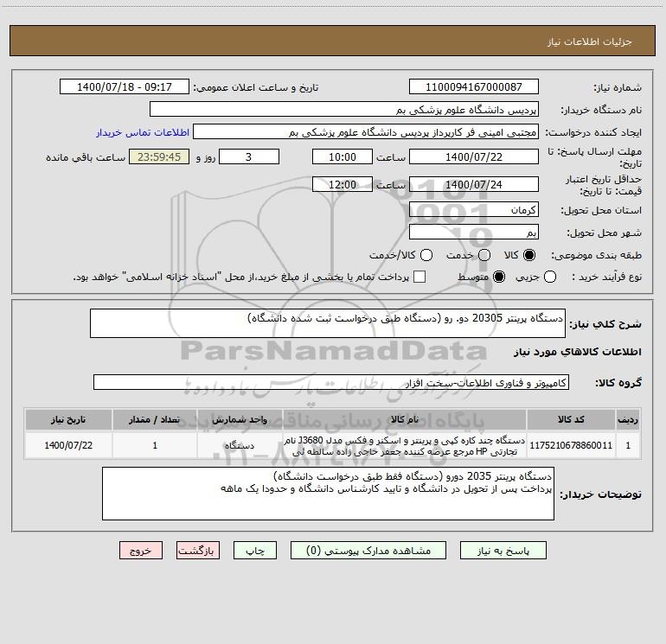Click the delivery province field 'کرمان'
The image size is (666, 644).
point(474,209)
